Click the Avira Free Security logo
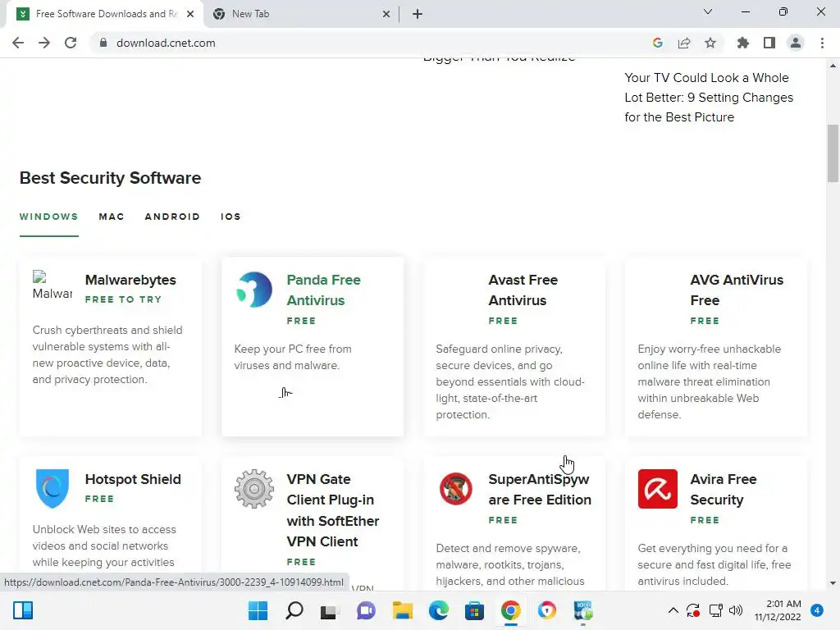Screen dimensions: 840x630 [x=657, y=489]
